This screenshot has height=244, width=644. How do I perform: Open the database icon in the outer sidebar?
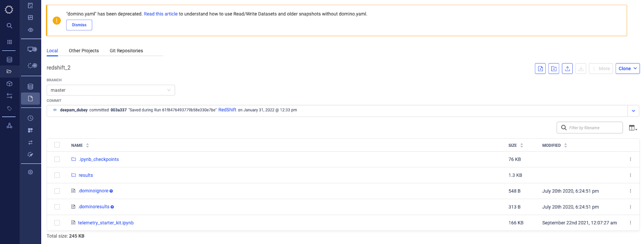pyautogui.click(x=9, y=59)
